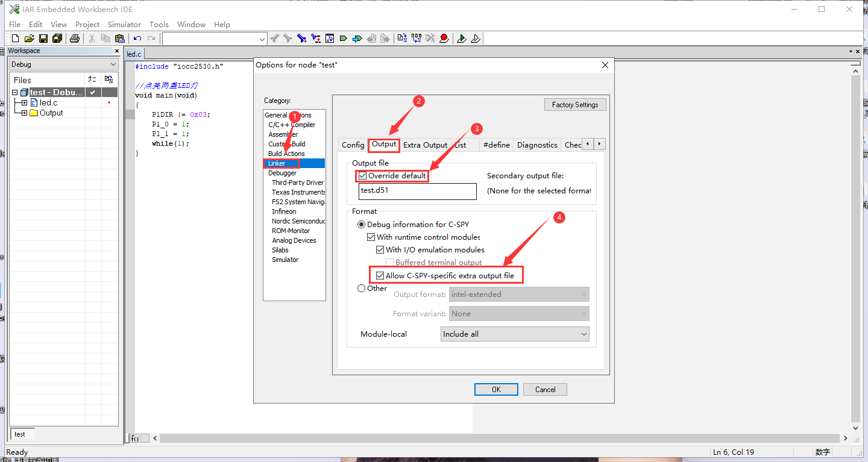This screenshot has height=462, width=868.
Task: Switch to the Diagnostics tab
Action: point(537,145)
